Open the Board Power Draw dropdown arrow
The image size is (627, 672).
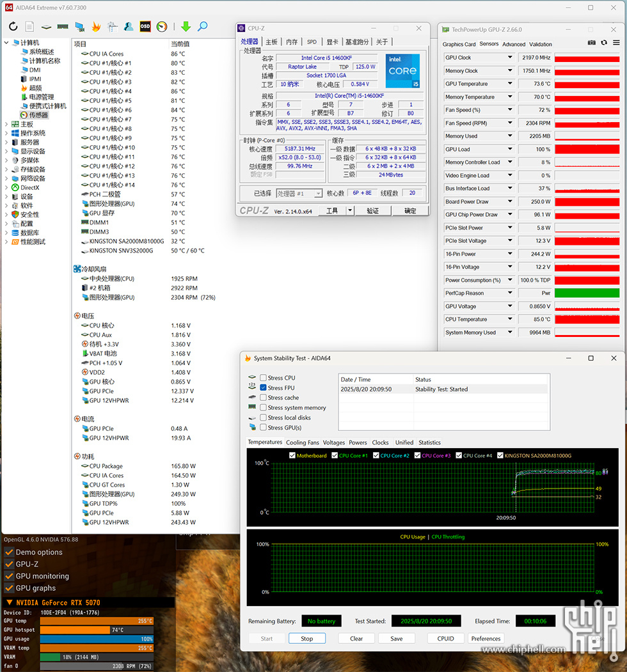coord(510,201)
